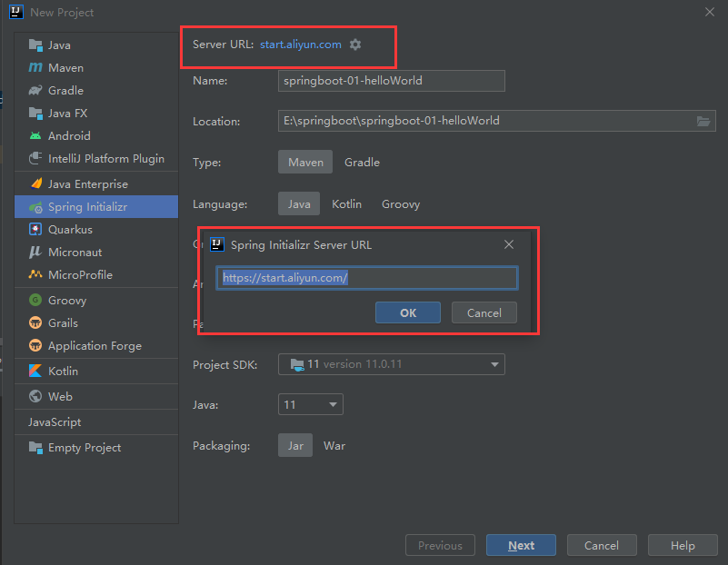Click the Spring Initializr leaf icon
Screen dimensions: 728x565
click(x=35, y=207)
